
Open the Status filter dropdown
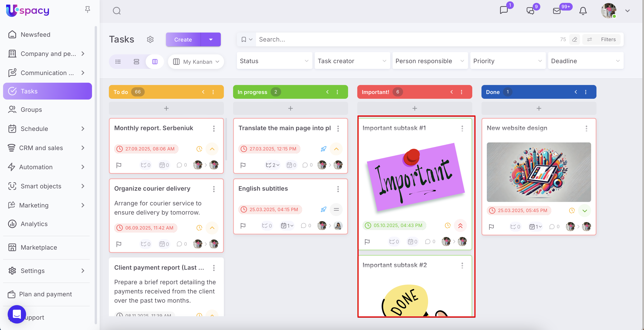tap(274, 61)
